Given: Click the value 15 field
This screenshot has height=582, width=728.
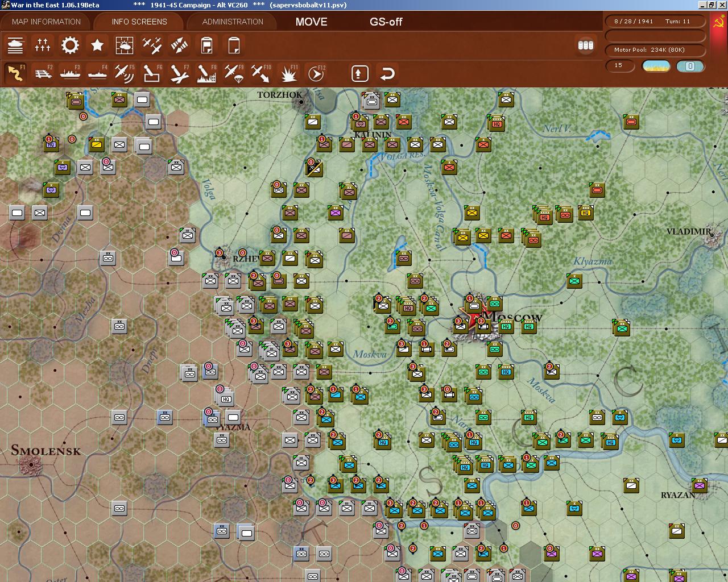Looking at the screenshot, I should click(619, 65).
